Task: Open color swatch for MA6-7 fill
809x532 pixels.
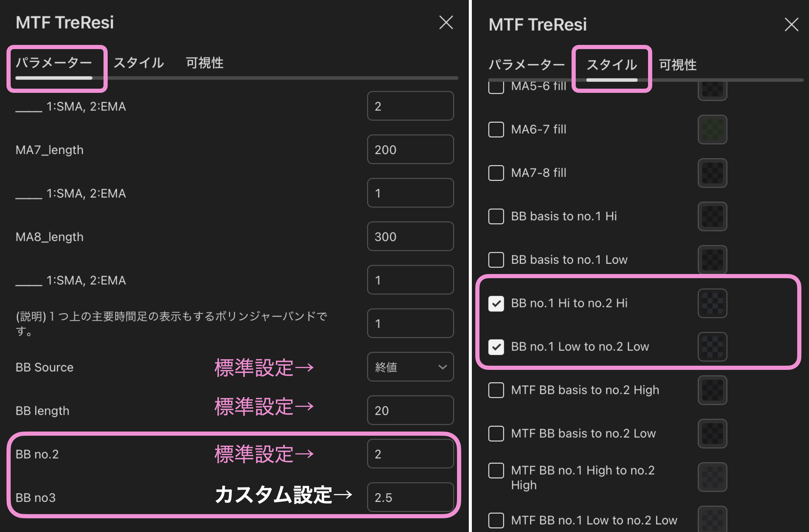Action: pos(712,129)
